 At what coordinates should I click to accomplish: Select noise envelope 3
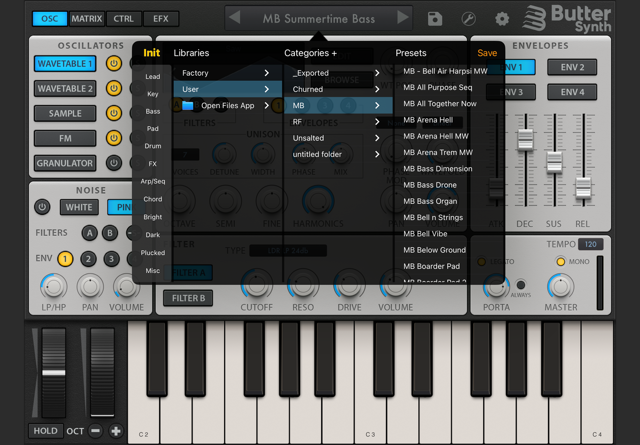(x=111, y=258)
